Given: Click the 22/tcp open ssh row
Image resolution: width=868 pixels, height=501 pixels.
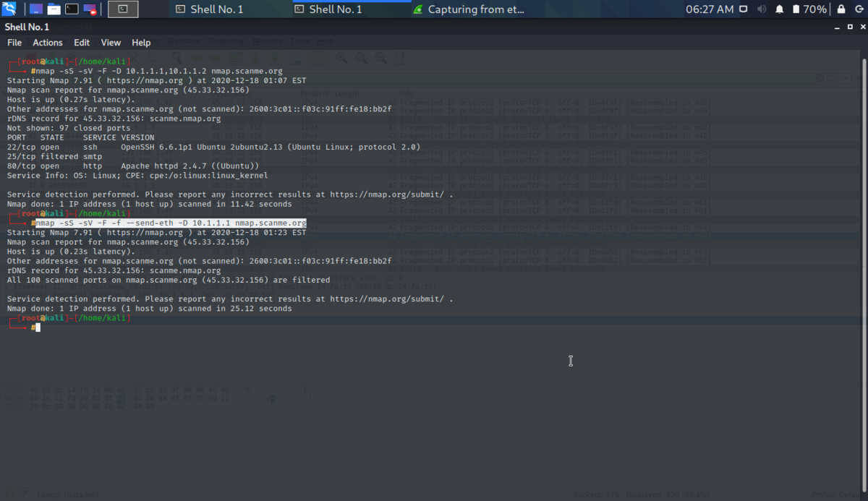Looking at the screenshot, I should pyautogui.click(x=213, y=147).
